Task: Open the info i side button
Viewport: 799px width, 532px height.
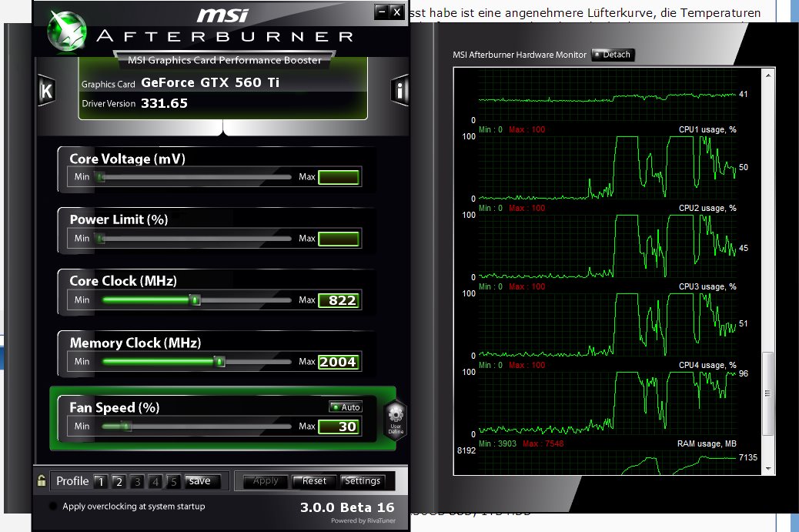Action: coord(400,91)
